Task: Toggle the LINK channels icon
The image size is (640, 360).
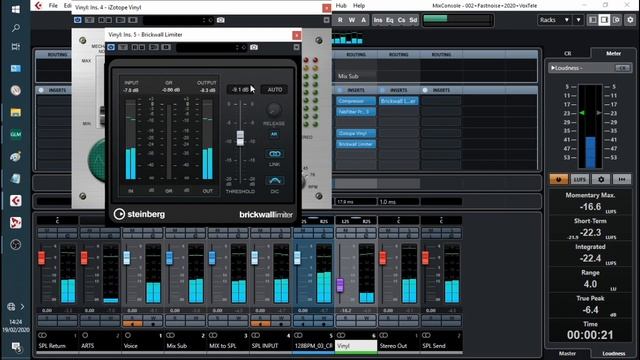Action: pyautogui.click(x=275, y=154)
